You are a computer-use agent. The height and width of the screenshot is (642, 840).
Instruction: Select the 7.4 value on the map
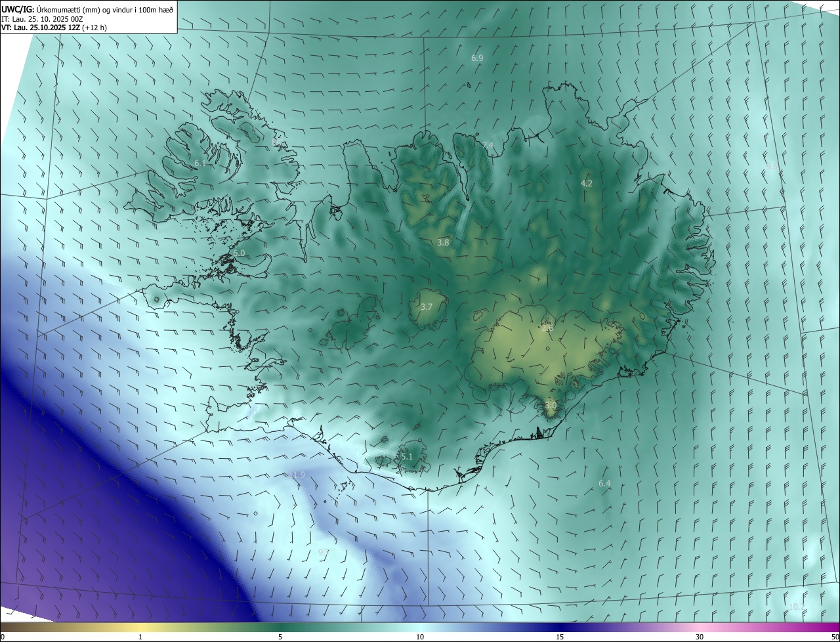pos(488,145)
